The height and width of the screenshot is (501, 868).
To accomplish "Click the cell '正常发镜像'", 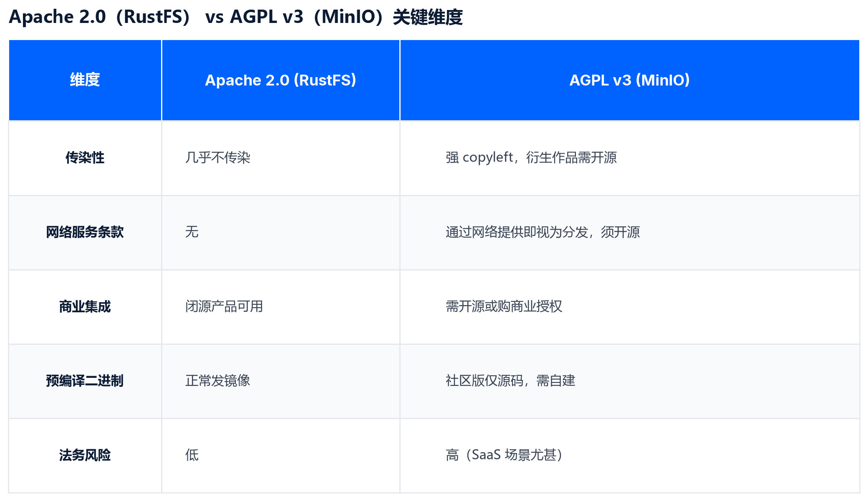I will pyautogui.click(x=281, y=381).
